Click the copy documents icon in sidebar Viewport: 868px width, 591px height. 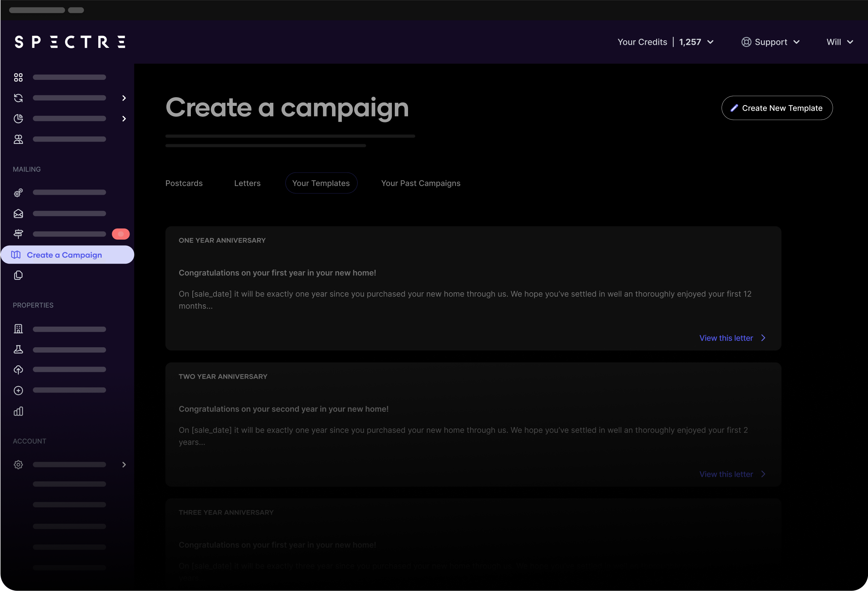coord(18,275)
